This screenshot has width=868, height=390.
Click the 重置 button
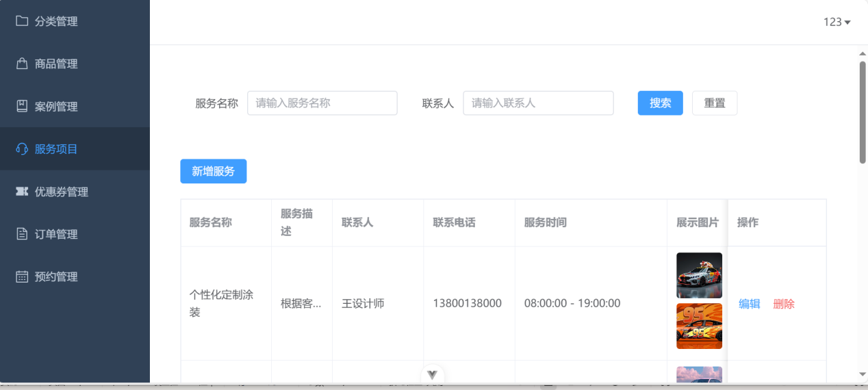click(715, 103)
